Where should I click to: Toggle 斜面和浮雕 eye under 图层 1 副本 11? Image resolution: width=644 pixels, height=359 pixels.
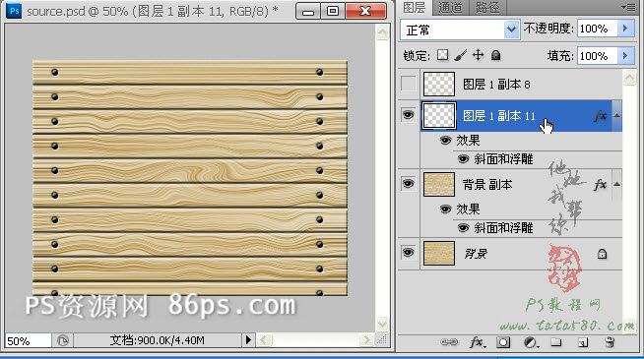[463, 158]
